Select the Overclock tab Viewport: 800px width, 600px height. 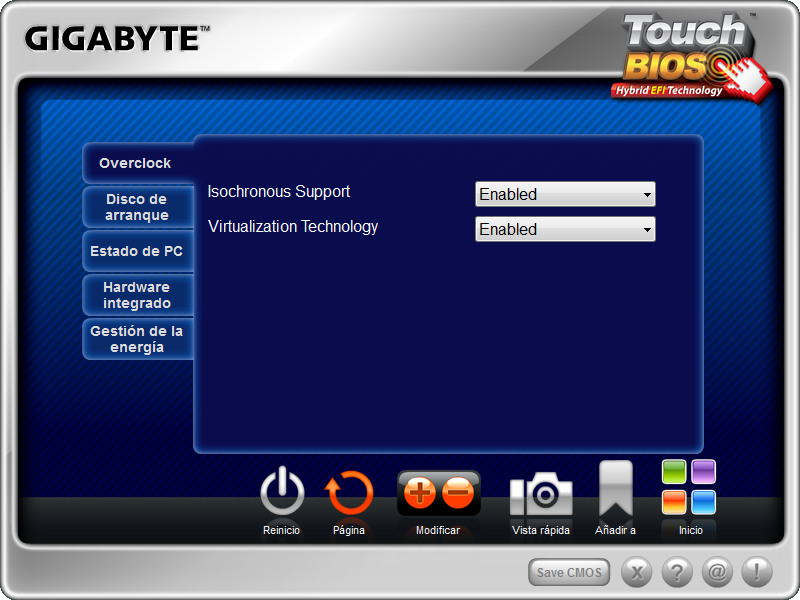(136, 163)
